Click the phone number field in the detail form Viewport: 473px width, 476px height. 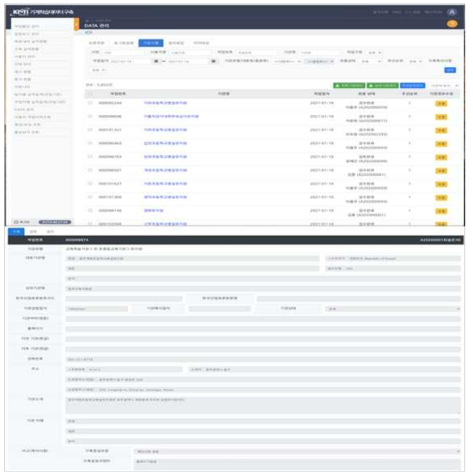click(263, 359)
